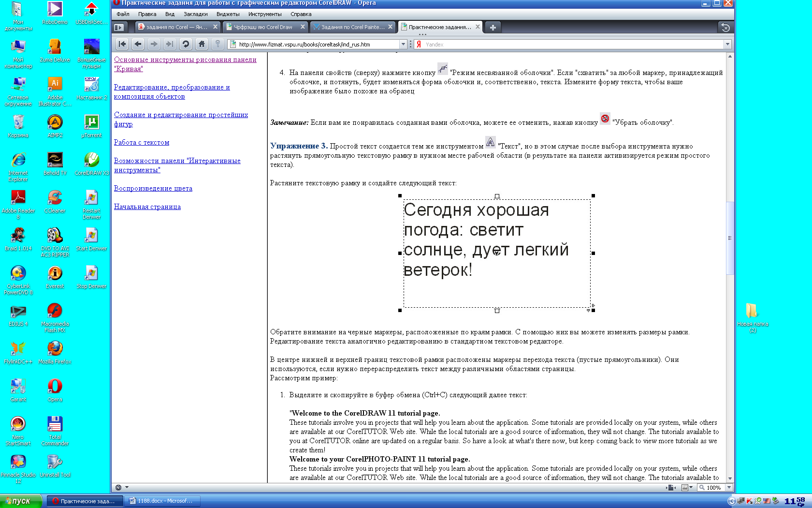Open link 'Основные инструменты рисования панели Кривая'
Viewport: 812px width, 508px height.
tap(185, 64)
